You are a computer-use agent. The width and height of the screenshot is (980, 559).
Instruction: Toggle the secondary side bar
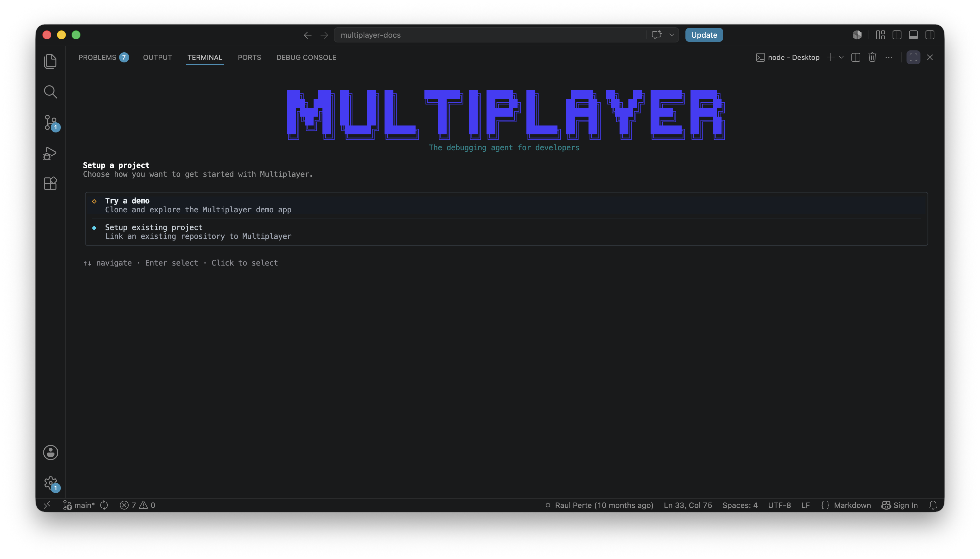coord(930,35)
